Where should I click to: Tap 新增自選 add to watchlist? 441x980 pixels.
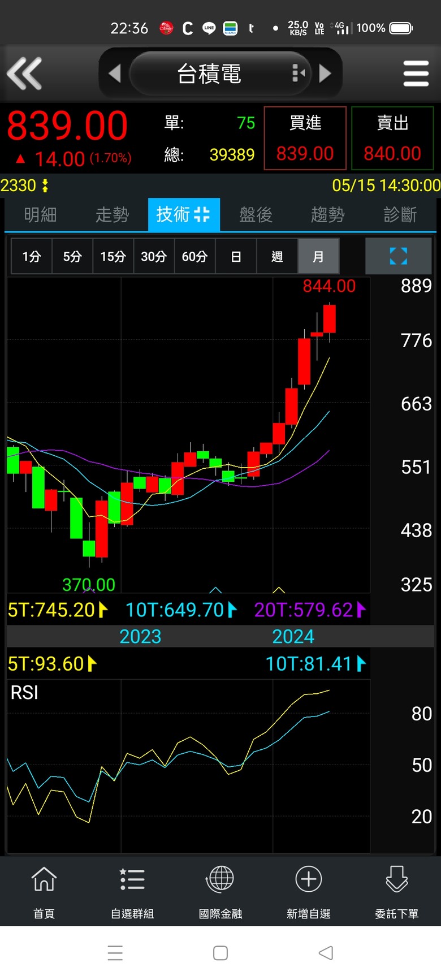pos(309,892)
